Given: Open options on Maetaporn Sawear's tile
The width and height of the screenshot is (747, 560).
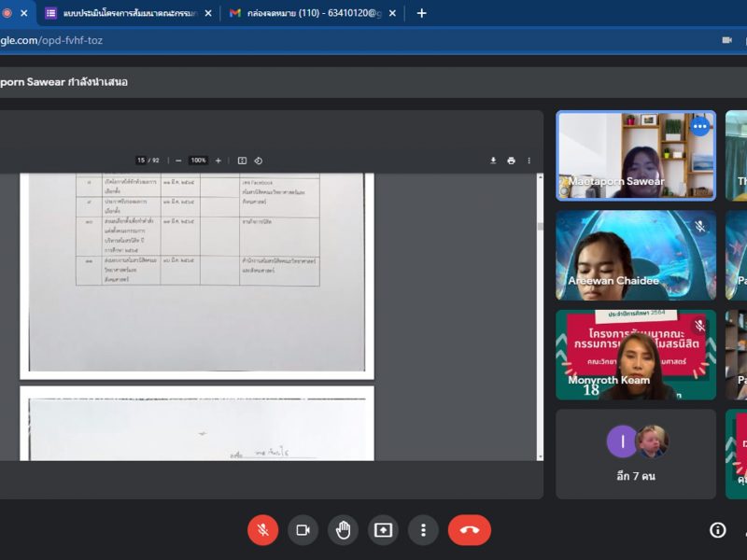Looking at the screenshot, I should [x=699, y=126].
